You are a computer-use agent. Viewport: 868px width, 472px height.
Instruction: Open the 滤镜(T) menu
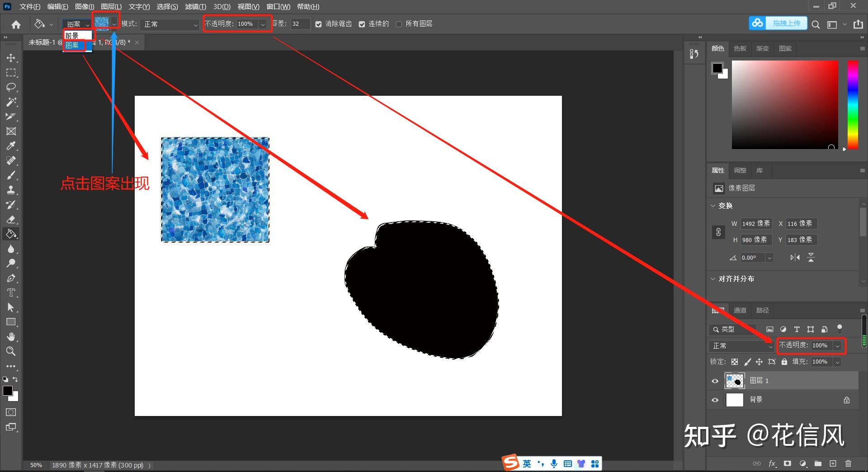click(x=195, y=7)
